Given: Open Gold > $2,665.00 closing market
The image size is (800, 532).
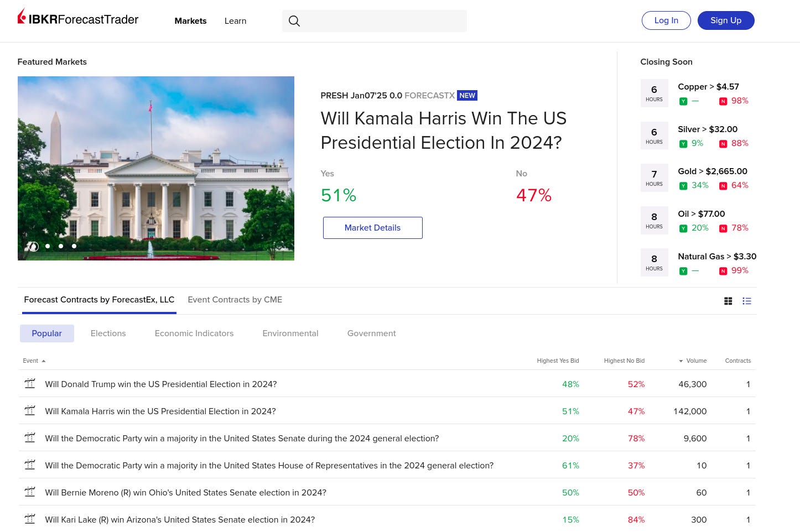Looking at the screenshot, I should click(x=713, y=171).
